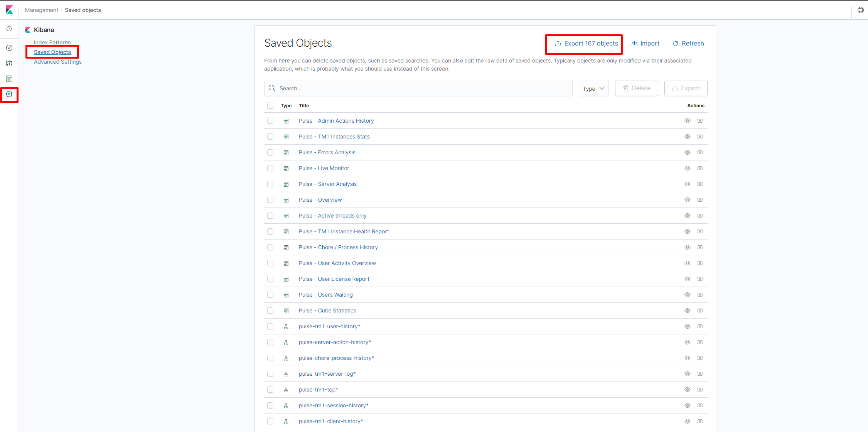The image size is (868, 432).
Task: Go to Index Patterns in Kibana menu
Action: (x=52, y=42)
